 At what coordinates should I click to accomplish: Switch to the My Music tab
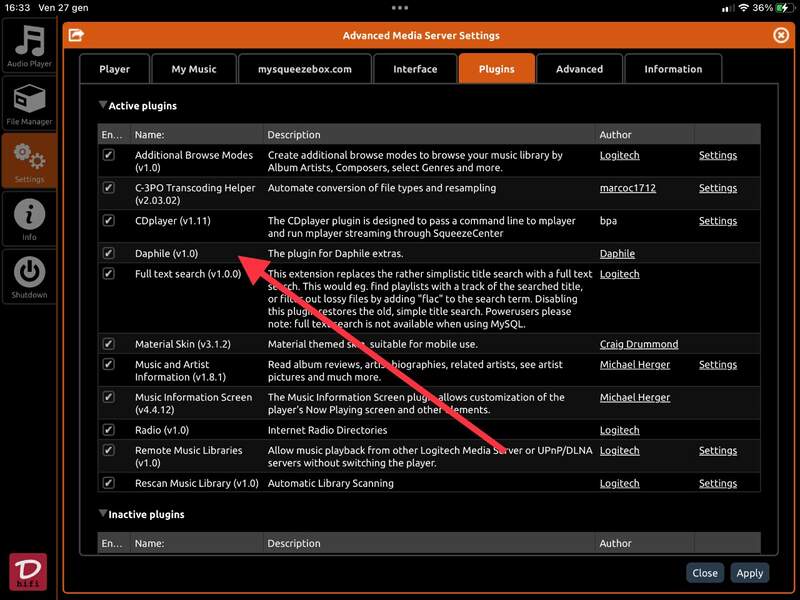click(194, 69)
